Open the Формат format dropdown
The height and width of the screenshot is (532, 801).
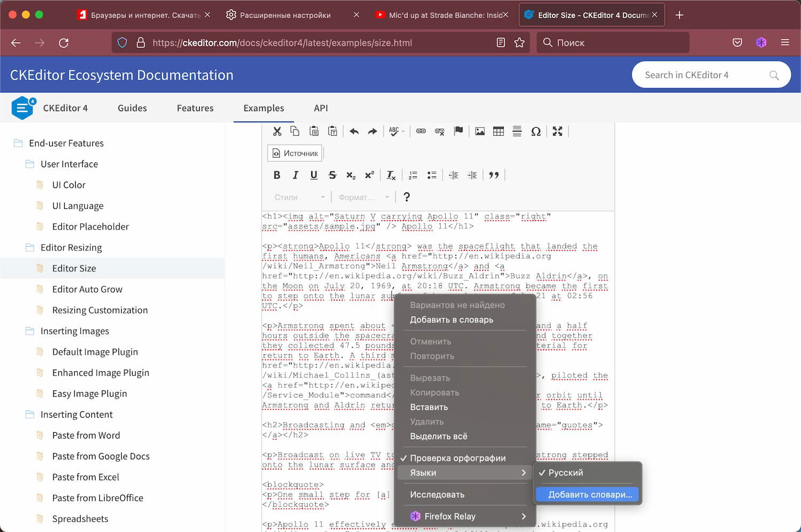tap(364, 197)
